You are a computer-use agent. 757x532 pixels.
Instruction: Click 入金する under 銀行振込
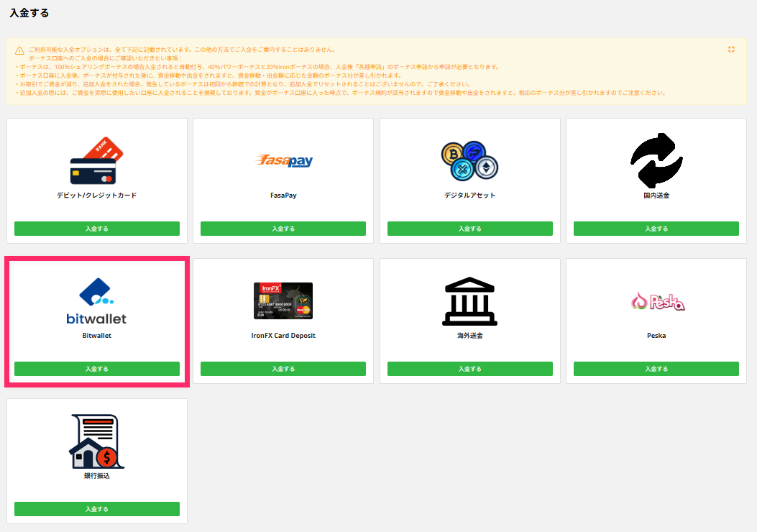click(97, 509)
